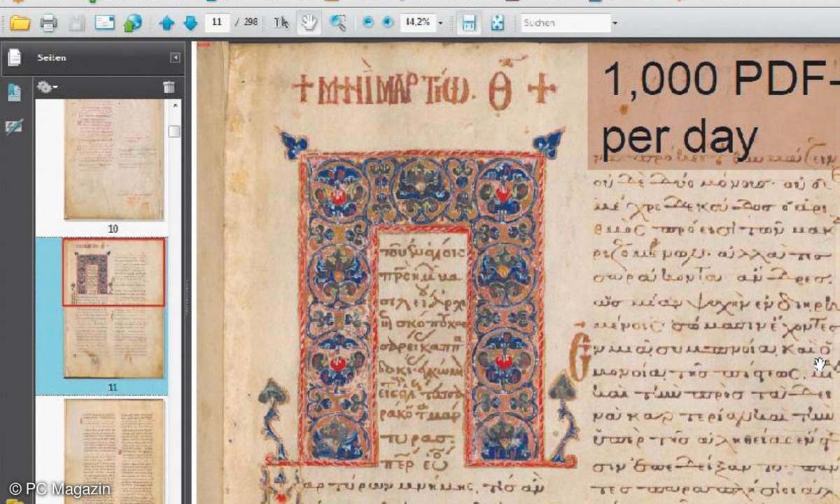The image size is (840, 504).
Task: Select the page 11 thumbnail
Action: tap(113, 308)
